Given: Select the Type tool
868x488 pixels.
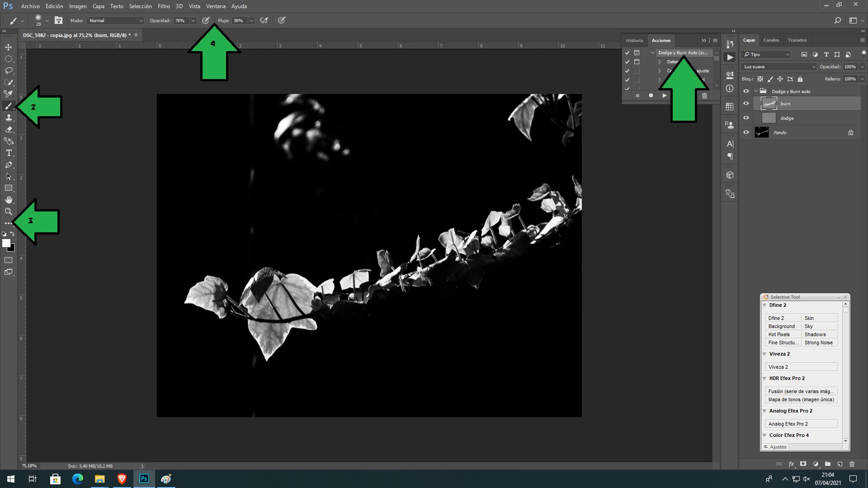Looking at the screenshot, I should tap(9, 153).
